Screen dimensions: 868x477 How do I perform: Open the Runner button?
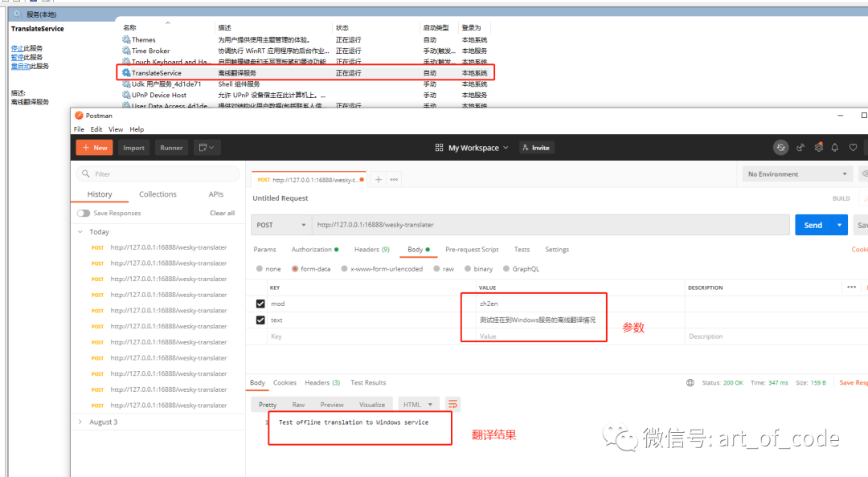pos(171,148)
